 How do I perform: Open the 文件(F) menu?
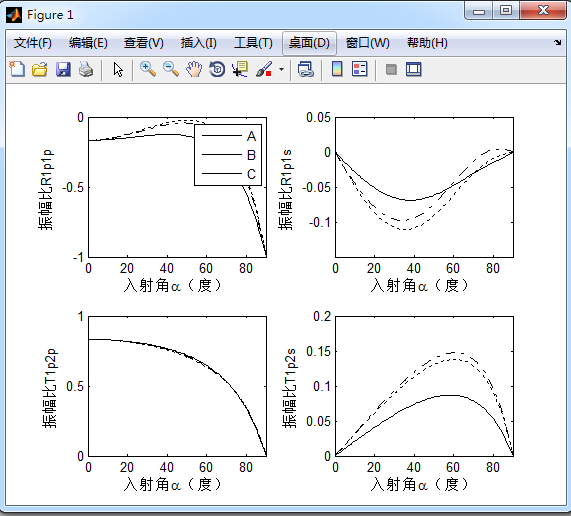tap(32, 43)
